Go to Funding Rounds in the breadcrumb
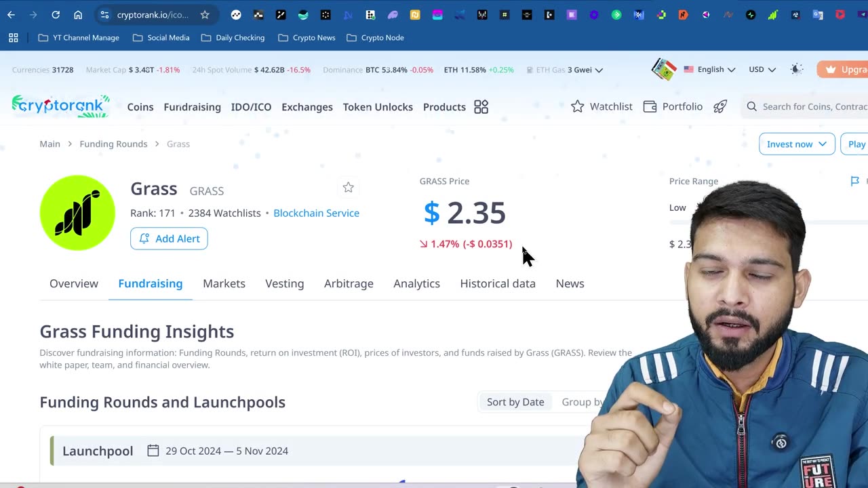 coord(113,144)
